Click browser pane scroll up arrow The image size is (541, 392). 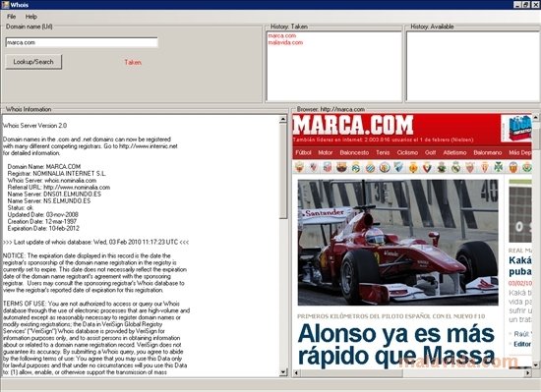pyautogui.click(x=535, y=117)
